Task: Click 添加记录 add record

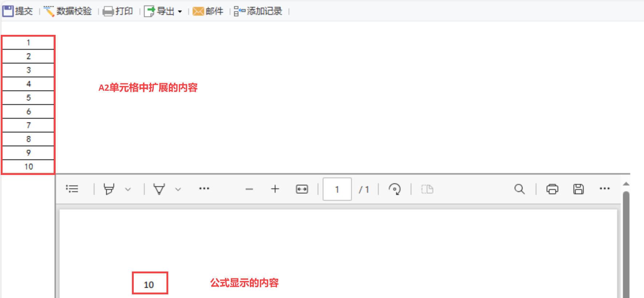Action: (x=258, y=11)
